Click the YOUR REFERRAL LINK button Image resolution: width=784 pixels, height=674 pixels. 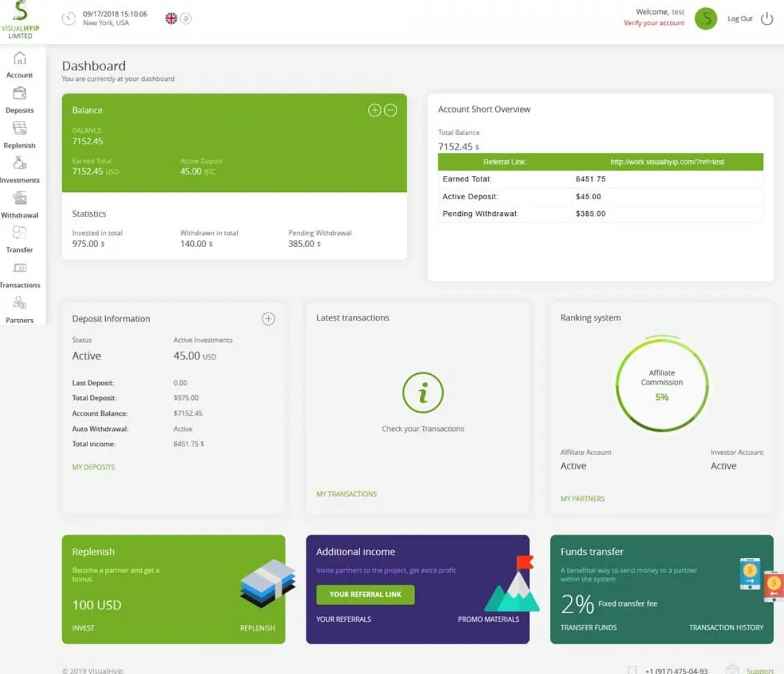[x=366, y=595]
